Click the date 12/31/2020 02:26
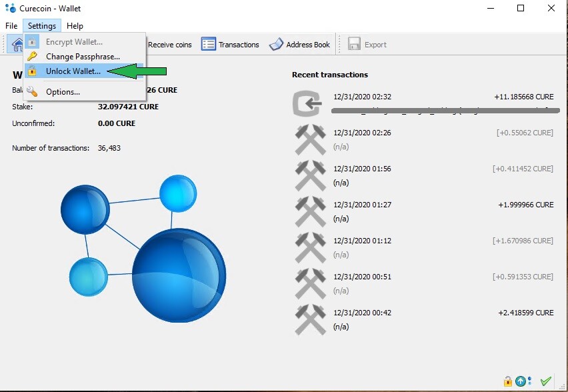The height and width of the screenshot is (392, 568). (x=362, y=133)
